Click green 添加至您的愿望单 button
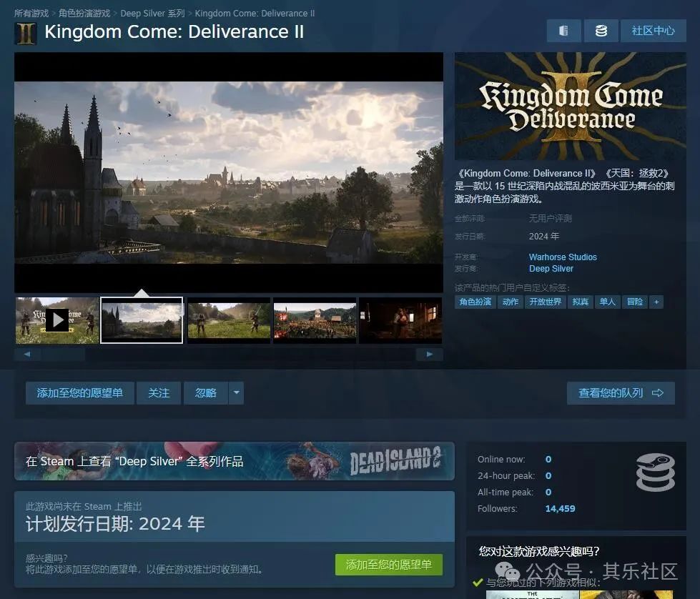This screenshot has width=700, height=599. [x=389, y=565]
